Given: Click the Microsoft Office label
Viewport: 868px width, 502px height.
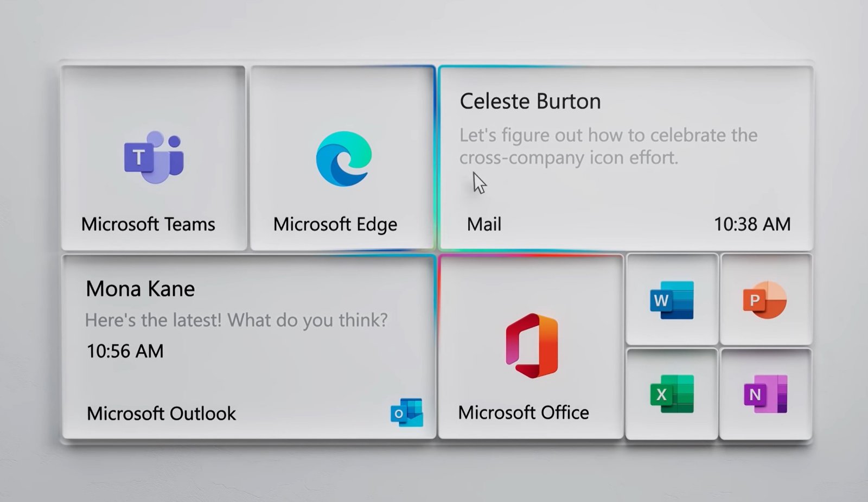Looking at the screenshot, I should (524, 412).
